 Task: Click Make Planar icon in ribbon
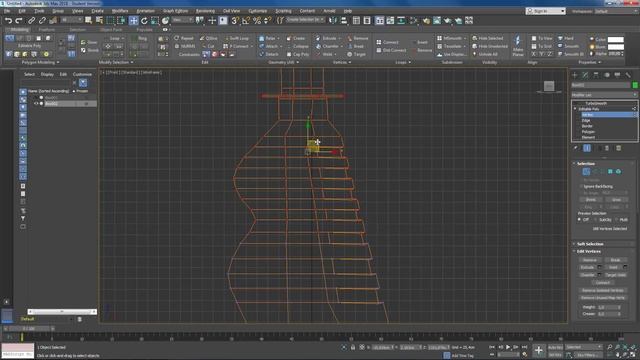tap(518, 45)
